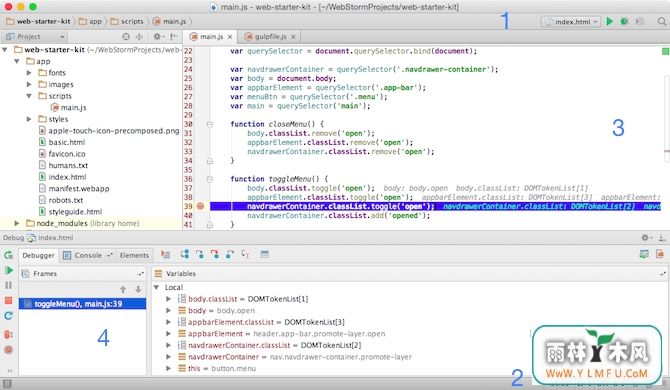Click the Evaluate Expression icon
This screenshot has height=390, width=670.
(x=264, y=255)
